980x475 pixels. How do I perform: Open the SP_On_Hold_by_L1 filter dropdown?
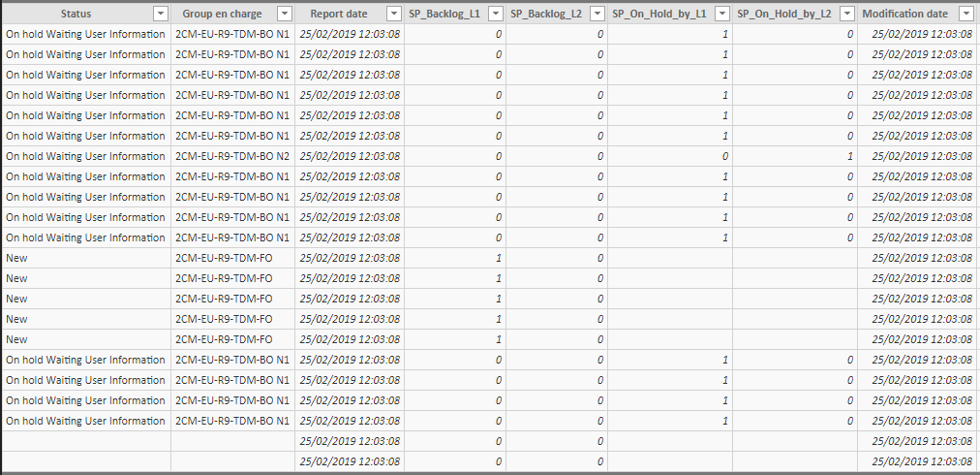(721, 14)
